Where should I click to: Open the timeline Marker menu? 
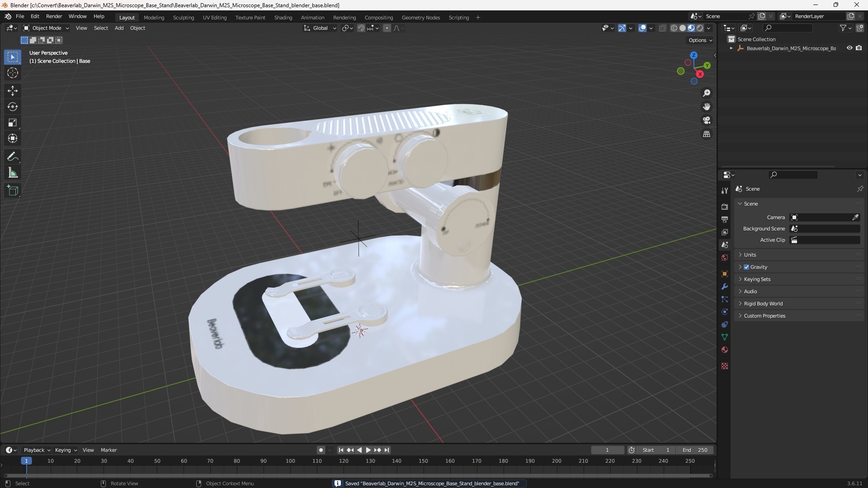108,450
